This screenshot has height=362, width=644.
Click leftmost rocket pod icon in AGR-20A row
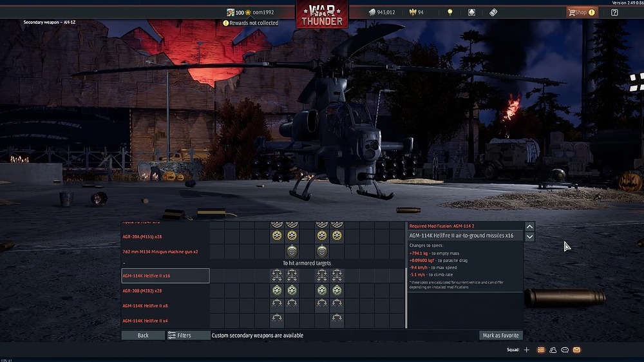click(x=277, y=236)
